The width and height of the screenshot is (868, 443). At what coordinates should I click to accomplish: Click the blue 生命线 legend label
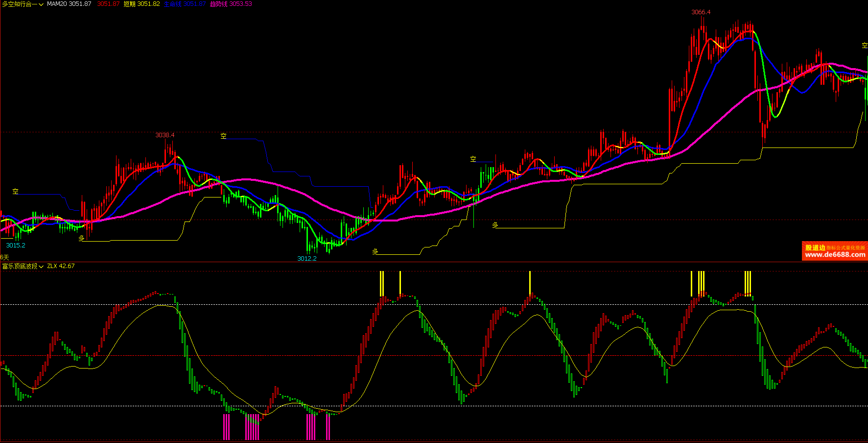pyautogui.click(x=185, y=4)
